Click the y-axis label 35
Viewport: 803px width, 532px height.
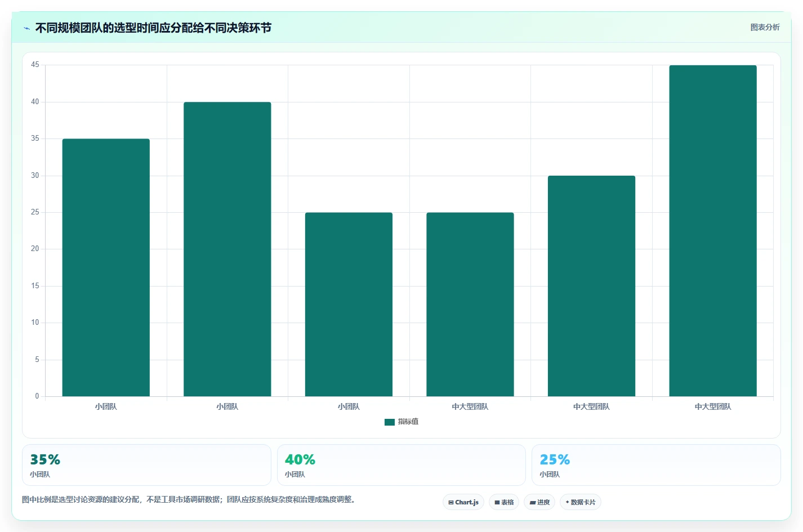(x=35, y=138)
